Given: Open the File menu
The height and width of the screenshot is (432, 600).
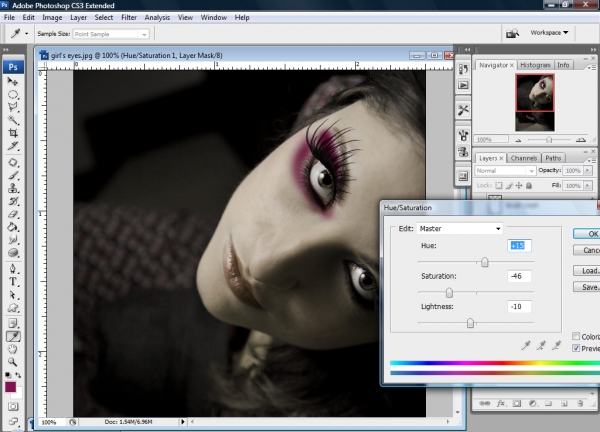Looking at the screenshot, I should (9, 18).
